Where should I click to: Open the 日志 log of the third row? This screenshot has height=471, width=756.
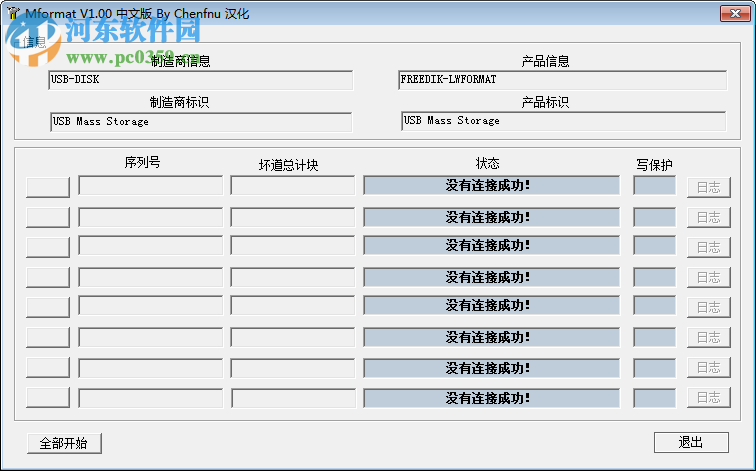(709, 247)
